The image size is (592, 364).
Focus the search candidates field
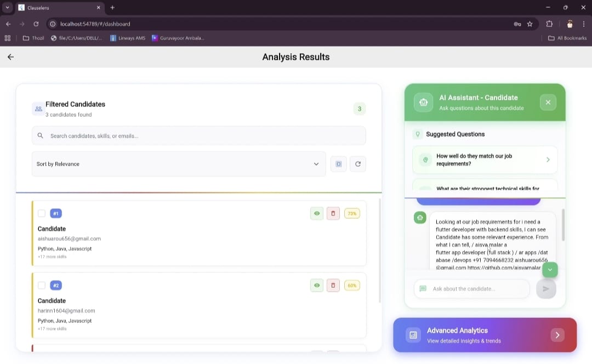tap(198, 135)
